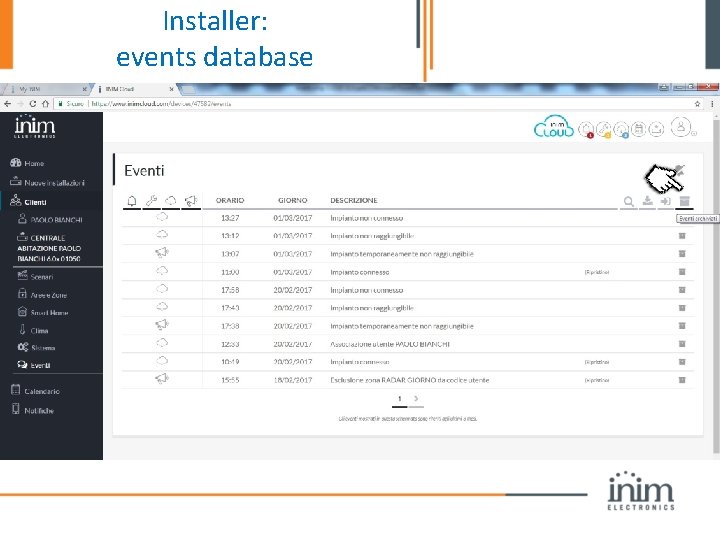
Task: Click Ripristino in the 15:55 row
Action: (597, 380)
